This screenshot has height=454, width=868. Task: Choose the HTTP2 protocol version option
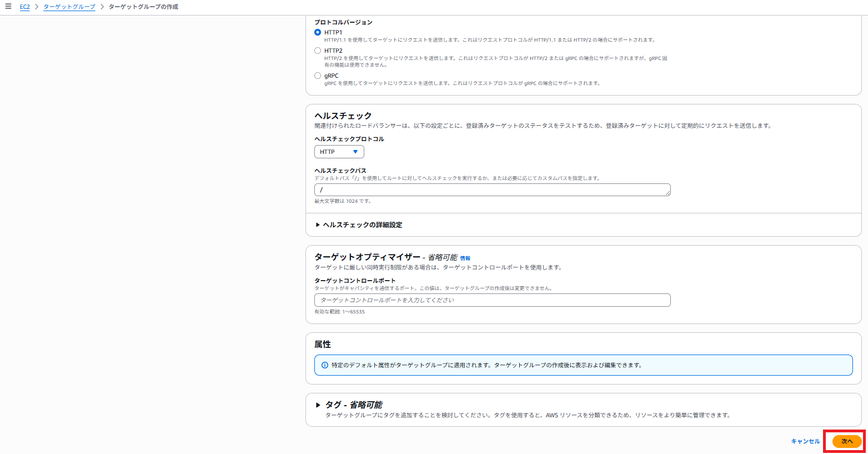pos(318,51)
